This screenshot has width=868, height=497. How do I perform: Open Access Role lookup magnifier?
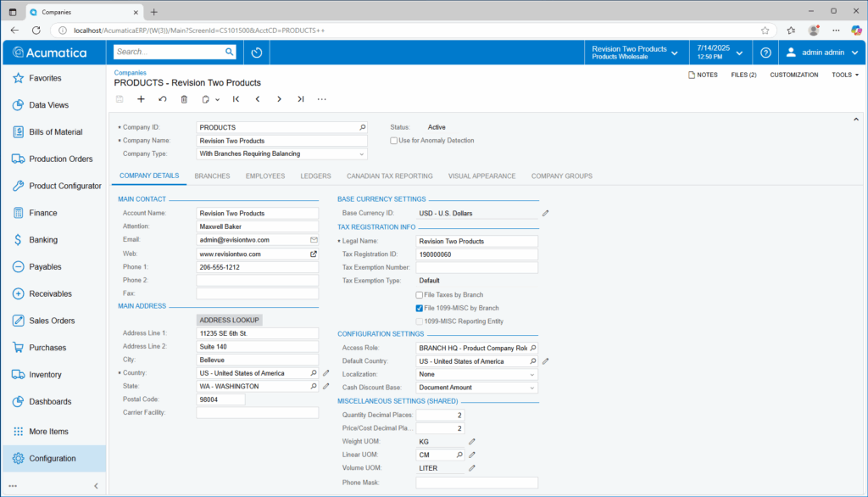click(x=533, y=348)
